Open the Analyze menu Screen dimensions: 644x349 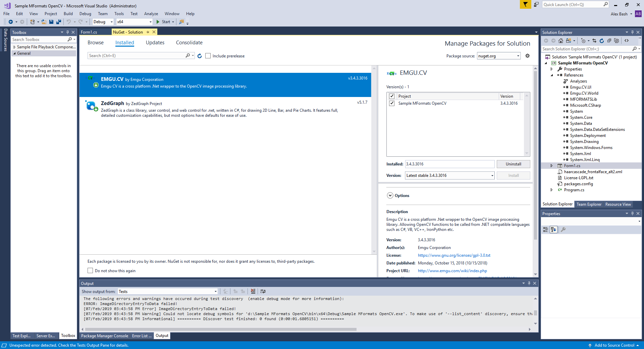[x=151, y=14]
